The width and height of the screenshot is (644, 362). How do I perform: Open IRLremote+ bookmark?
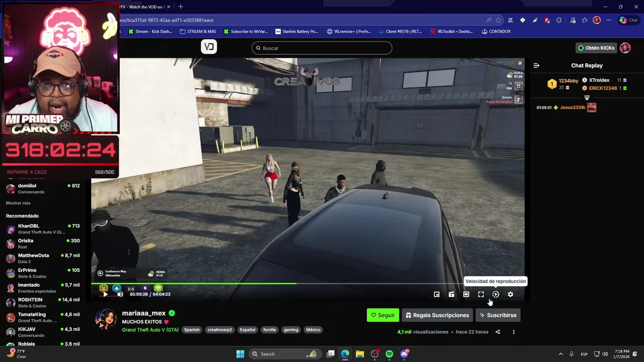[x=349, y=31]
